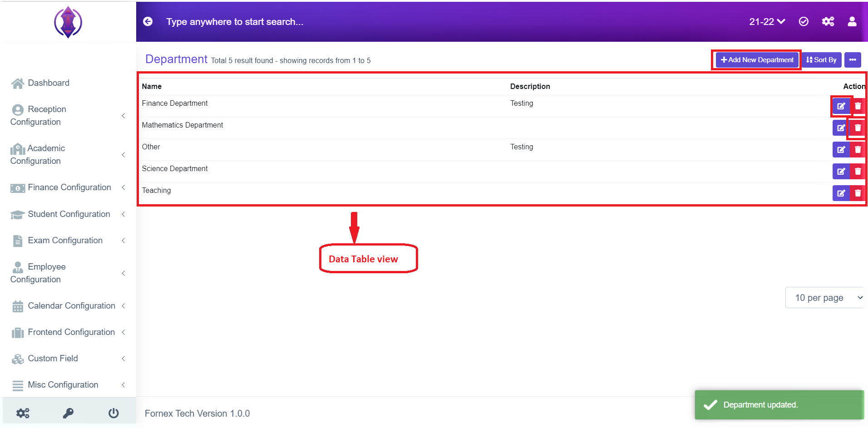The width and height of the screenshot is (868, 428).
Task: Expand Student Configuration chevron
Action: coord(123,214)
